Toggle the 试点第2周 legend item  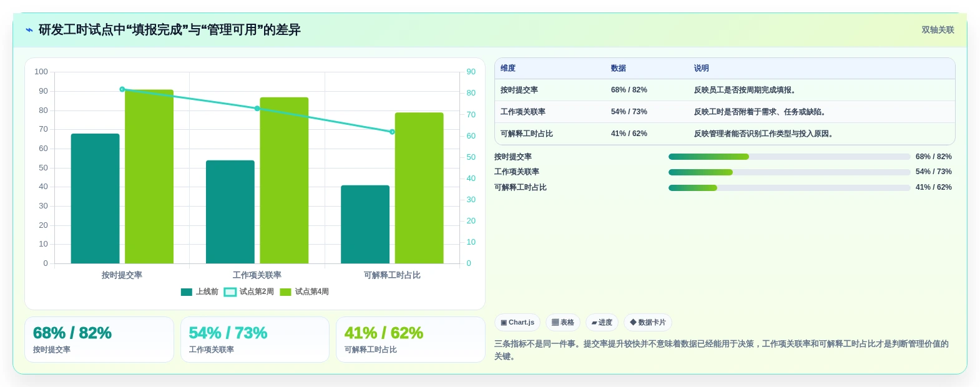248,291
